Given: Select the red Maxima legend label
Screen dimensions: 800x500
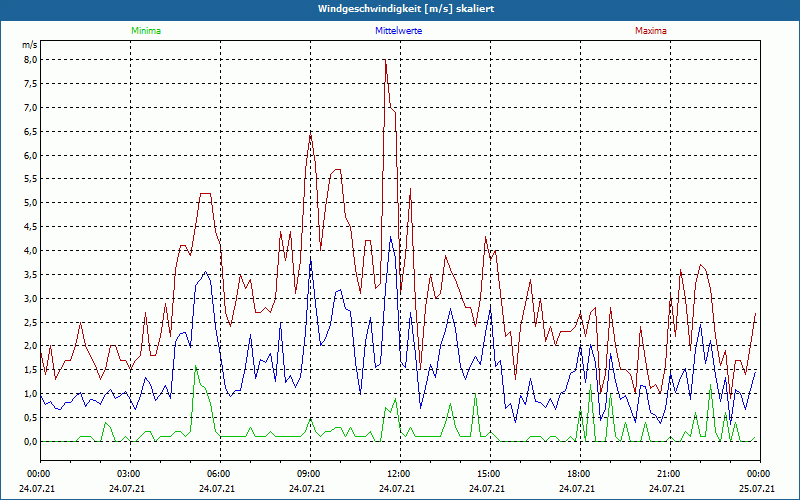Looking at the screenshot, I should click(x=650, y=31).
